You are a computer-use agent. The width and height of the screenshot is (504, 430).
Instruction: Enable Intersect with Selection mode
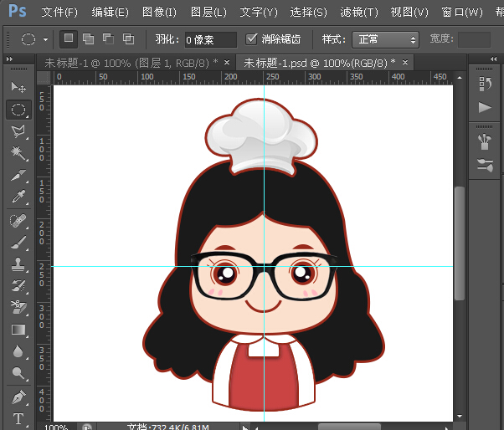[x=128, y=38]
